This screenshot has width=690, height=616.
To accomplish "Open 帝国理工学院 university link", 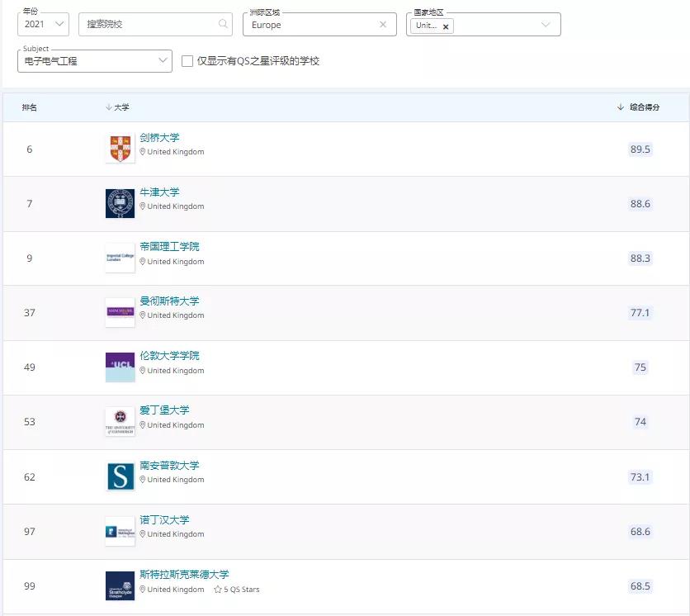I will 169,247.
